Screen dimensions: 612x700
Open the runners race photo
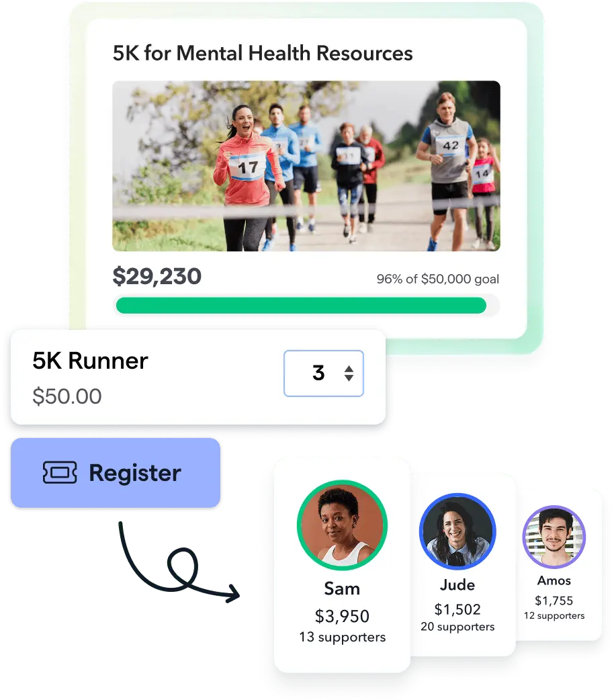(x=306, y=166)
